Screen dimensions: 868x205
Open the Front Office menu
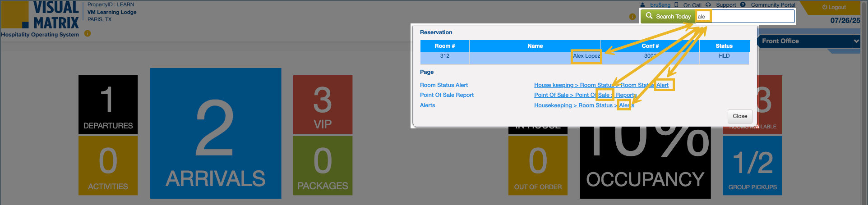[x=804, y=41]
